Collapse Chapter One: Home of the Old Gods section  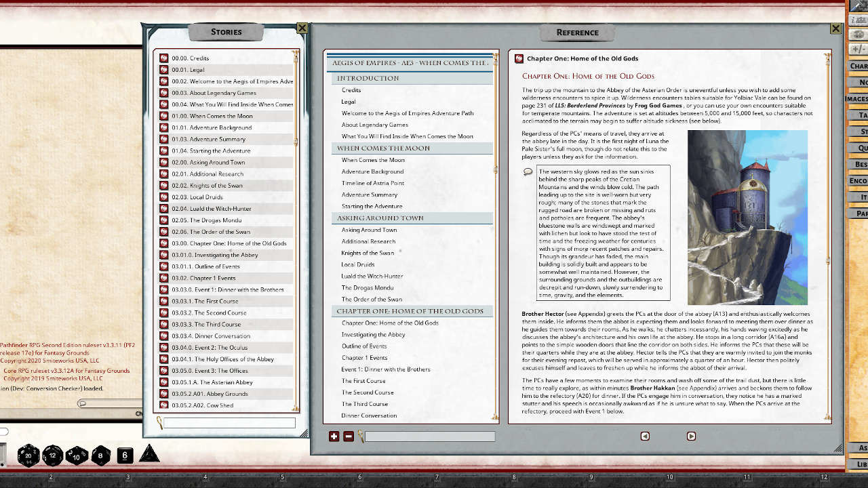click(411, 311)
